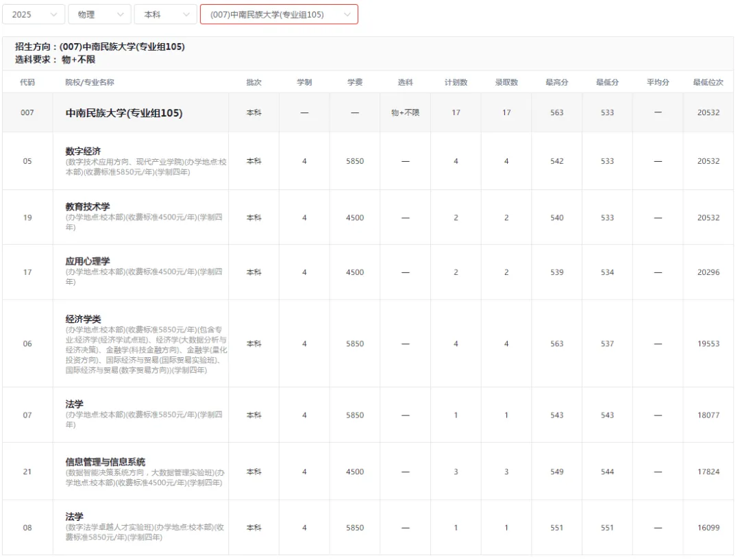This screenshot has width=740, height=560.
Task: Click rank 20296 in 应用心理学 row
Action: 708,272
